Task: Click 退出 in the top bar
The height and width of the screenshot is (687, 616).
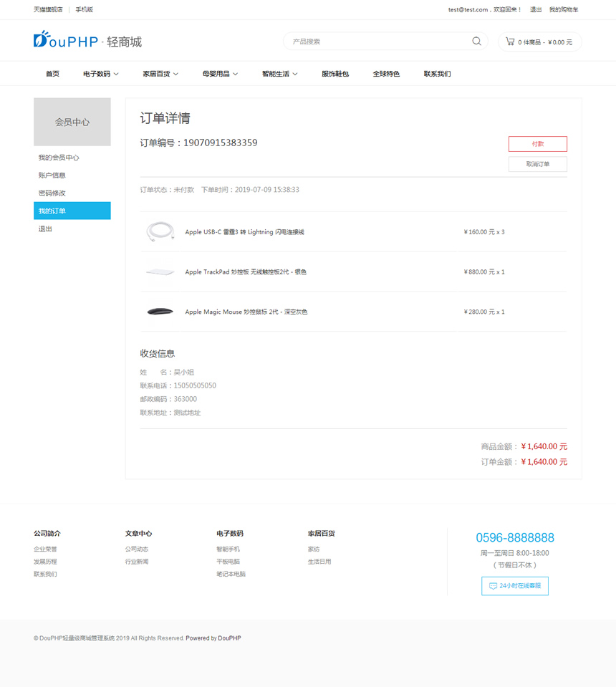Action: pyautogui.click(x=536, y=9)
